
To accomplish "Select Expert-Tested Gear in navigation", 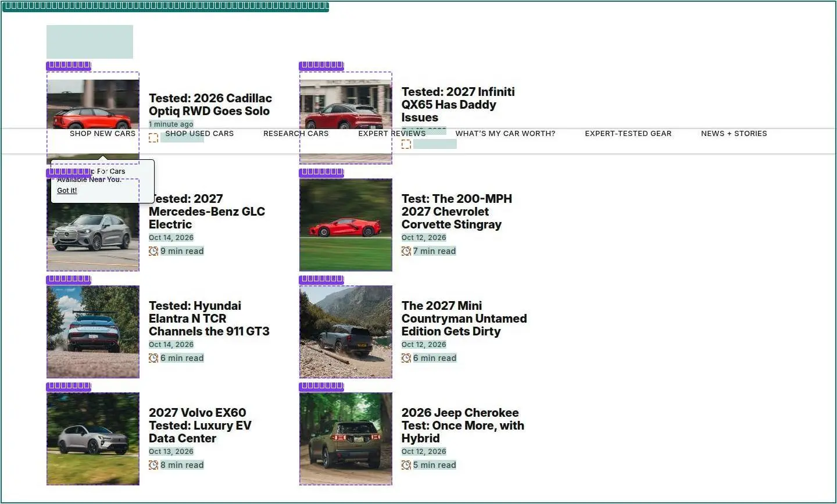I will click(x=628, y=134).
